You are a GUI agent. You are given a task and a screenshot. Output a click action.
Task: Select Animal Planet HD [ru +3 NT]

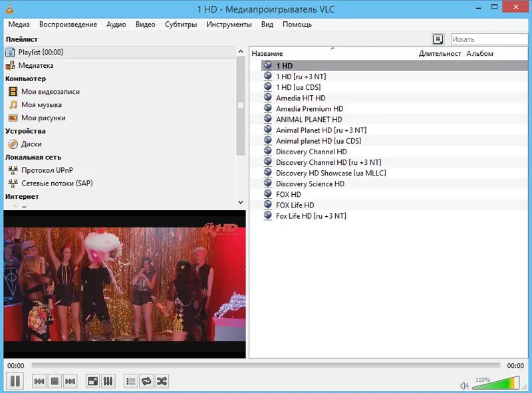pos(394,130)
